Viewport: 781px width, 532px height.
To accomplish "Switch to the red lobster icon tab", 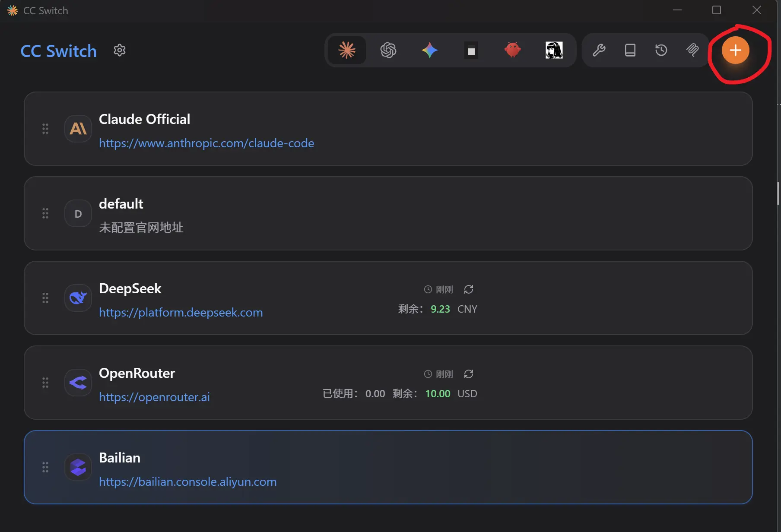I will 513,51.
